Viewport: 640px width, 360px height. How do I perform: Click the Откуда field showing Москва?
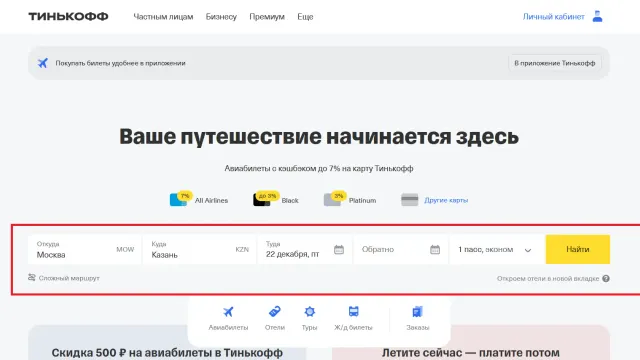(85, 249)
